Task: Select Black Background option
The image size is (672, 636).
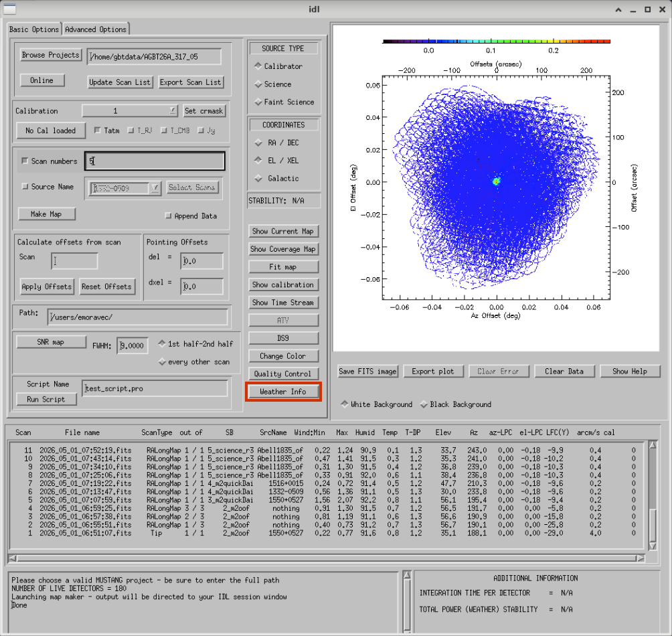Action: (424, 404)
